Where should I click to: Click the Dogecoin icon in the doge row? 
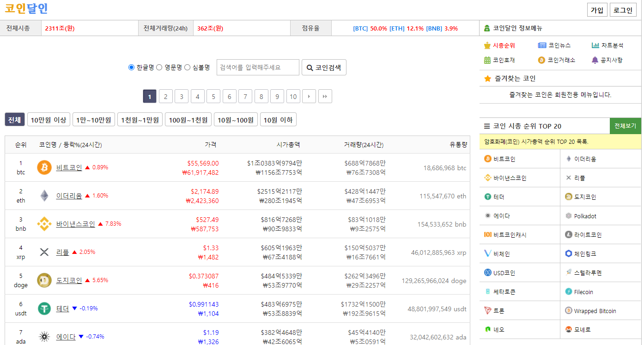click(44, 280)
